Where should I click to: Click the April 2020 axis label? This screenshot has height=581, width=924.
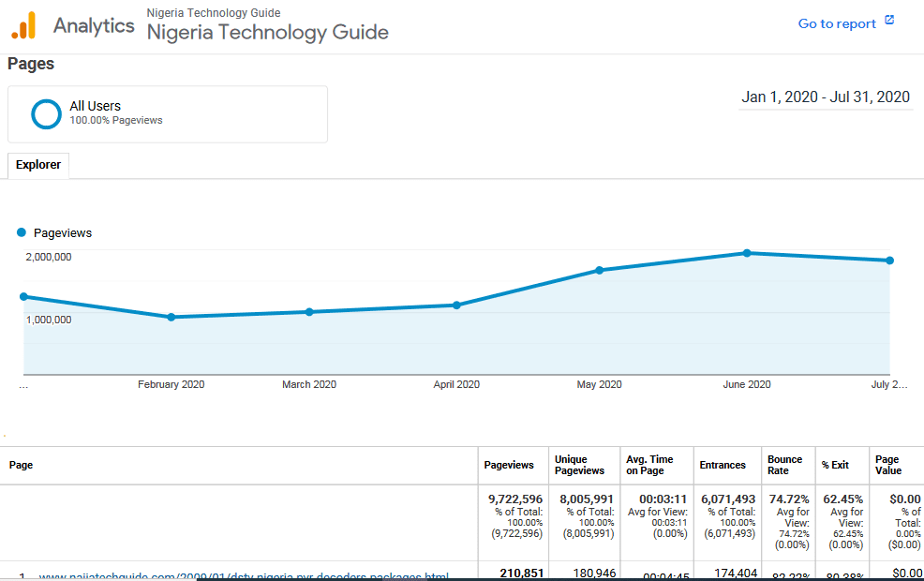(x=456, y=384)
